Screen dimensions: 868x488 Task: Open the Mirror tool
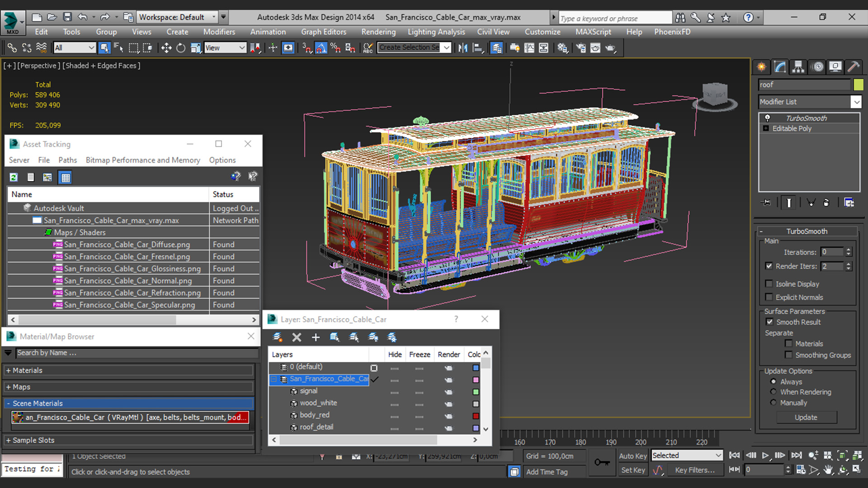click(462, 48)
